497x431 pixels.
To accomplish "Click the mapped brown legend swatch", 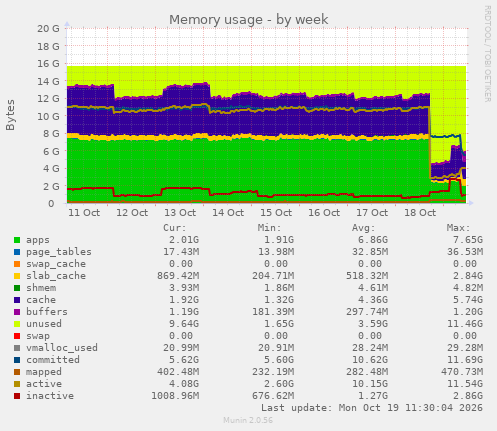I will pyautogui.click(x=17, y=372).
